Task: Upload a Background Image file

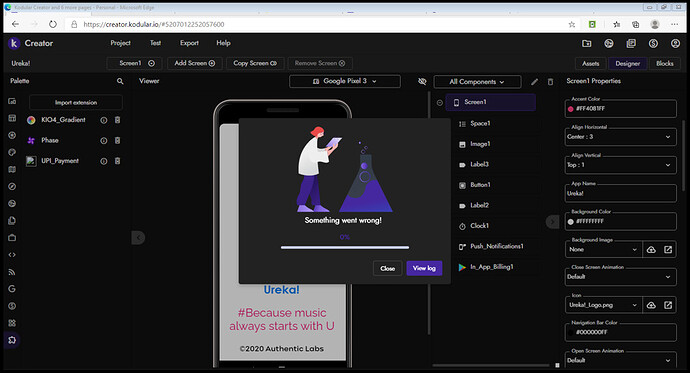Action: pyautogui.click(x=651, y=249)
